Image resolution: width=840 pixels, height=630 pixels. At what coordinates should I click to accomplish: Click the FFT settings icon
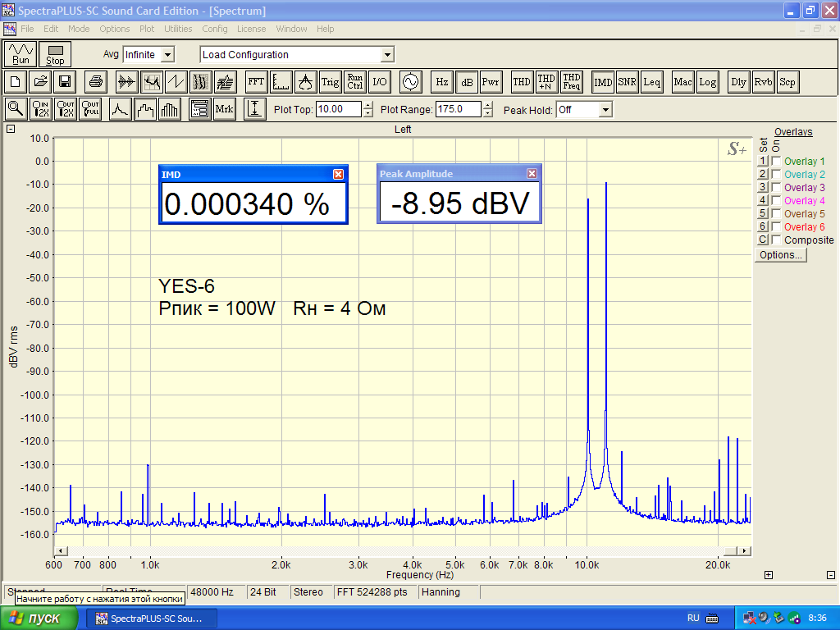pyautogui.click(x=256, y=82)
